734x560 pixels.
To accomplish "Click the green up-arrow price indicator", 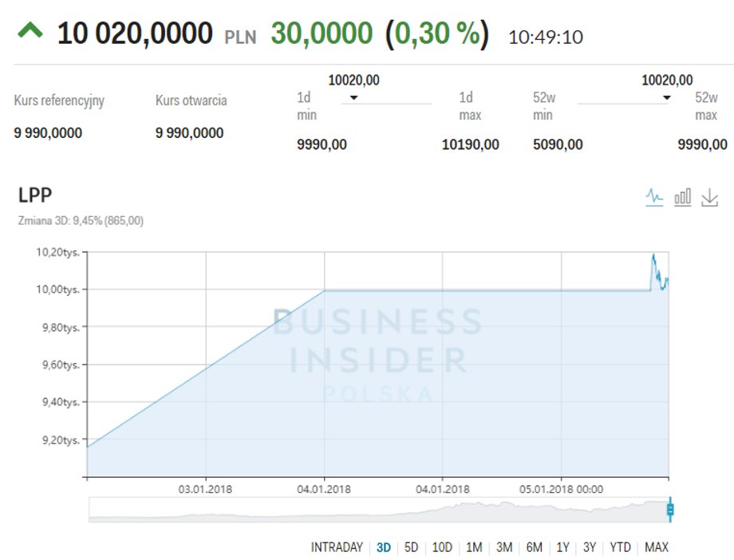I will pos(30,31).
